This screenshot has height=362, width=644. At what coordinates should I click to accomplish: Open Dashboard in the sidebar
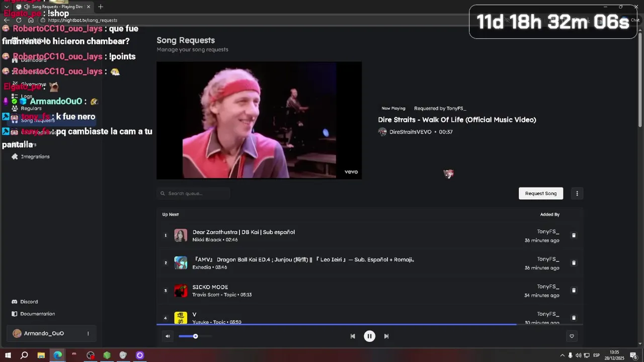pos(34,60)
